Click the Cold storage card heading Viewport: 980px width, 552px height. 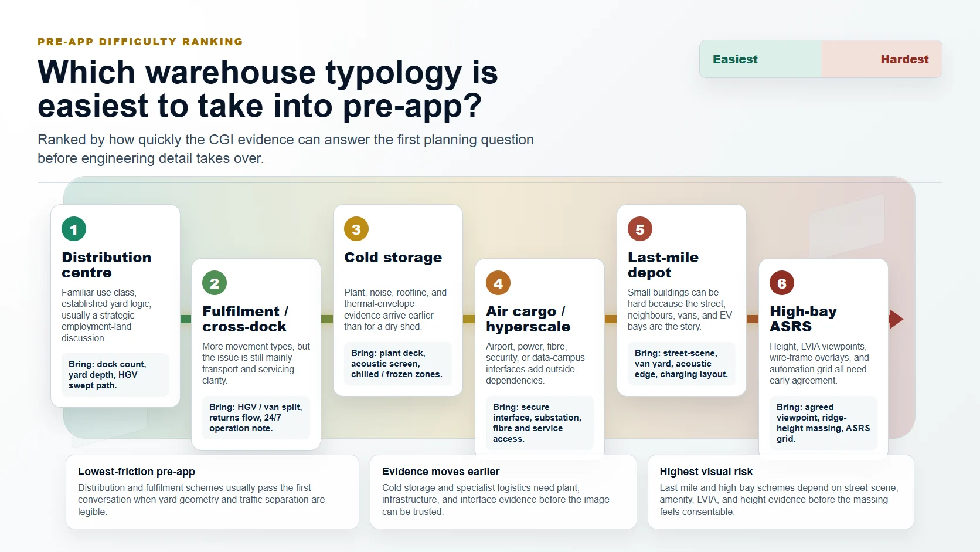[393, 258]
